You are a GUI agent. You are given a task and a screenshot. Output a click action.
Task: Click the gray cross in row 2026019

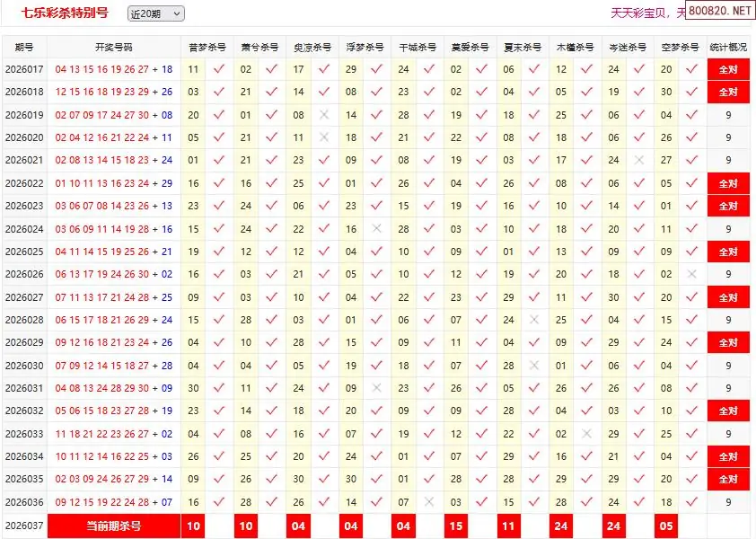324,115
